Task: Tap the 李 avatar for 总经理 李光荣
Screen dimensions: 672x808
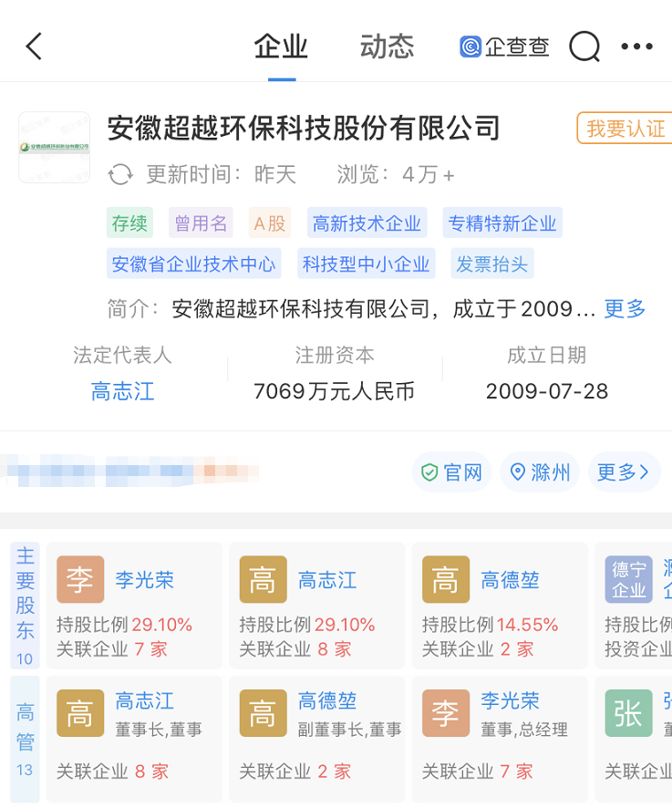Action: pyautogui.click(x=446, y=713)
